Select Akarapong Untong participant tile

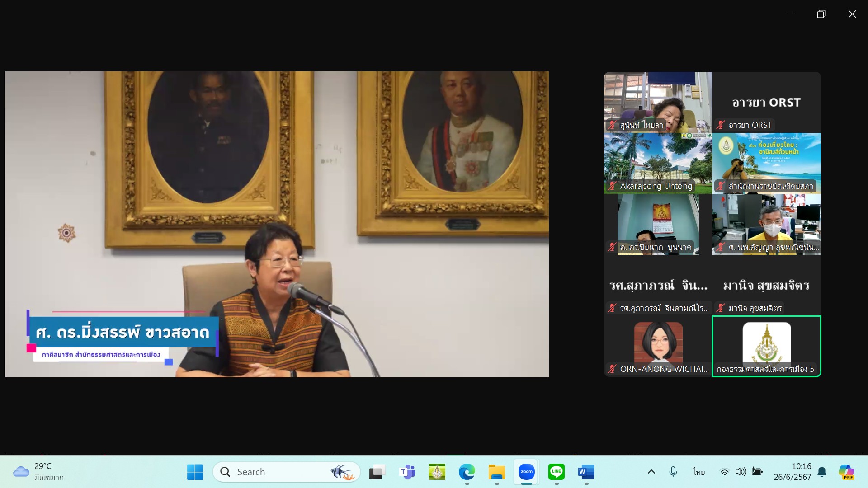pos(658,163)
